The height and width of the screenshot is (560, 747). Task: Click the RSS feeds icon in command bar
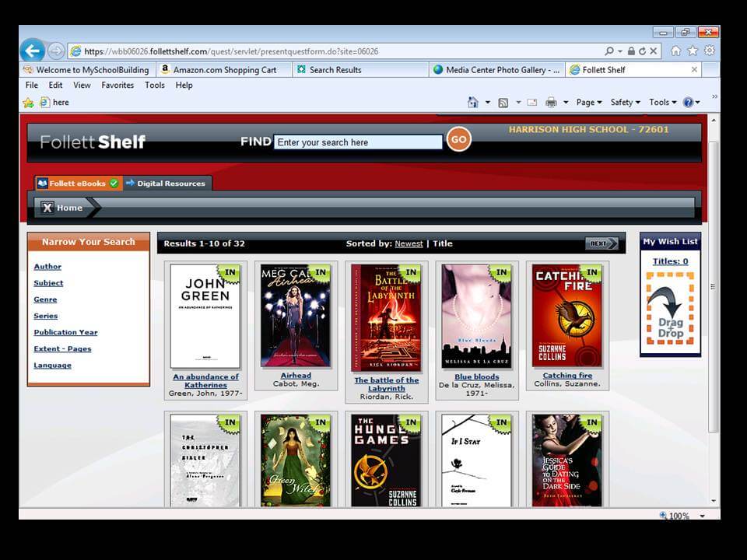(503, 103)
